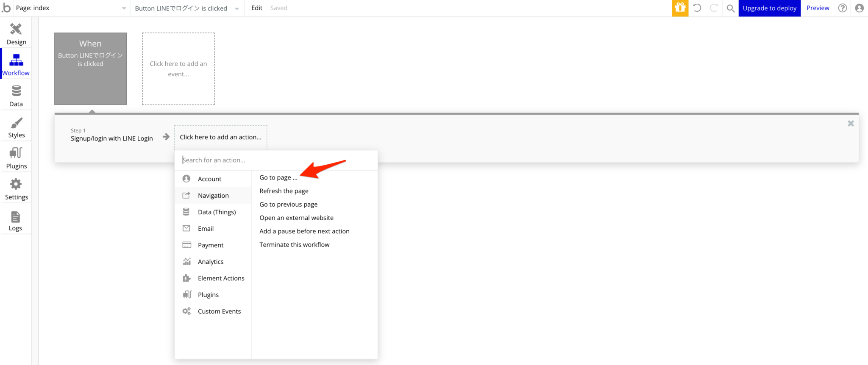Open app Settings from sidebar
The height and width of the screenshot is (365, 868).
(16, 189)
